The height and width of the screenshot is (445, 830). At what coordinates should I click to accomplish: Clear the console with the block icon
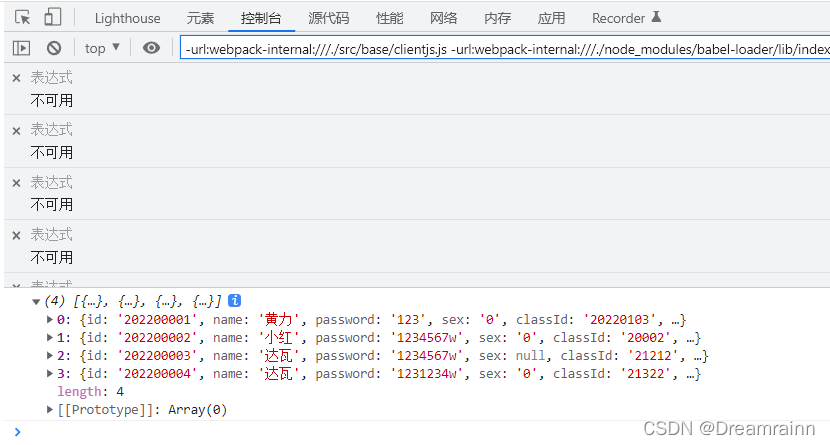point(54,48)
